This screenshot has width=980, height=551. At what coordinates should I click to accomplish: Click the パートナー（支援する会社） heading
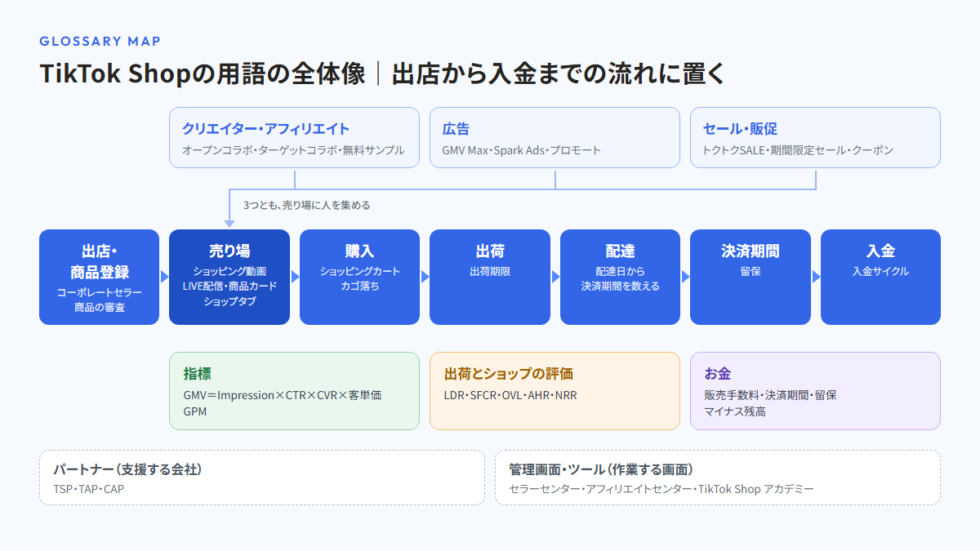[x=127, y=469]
